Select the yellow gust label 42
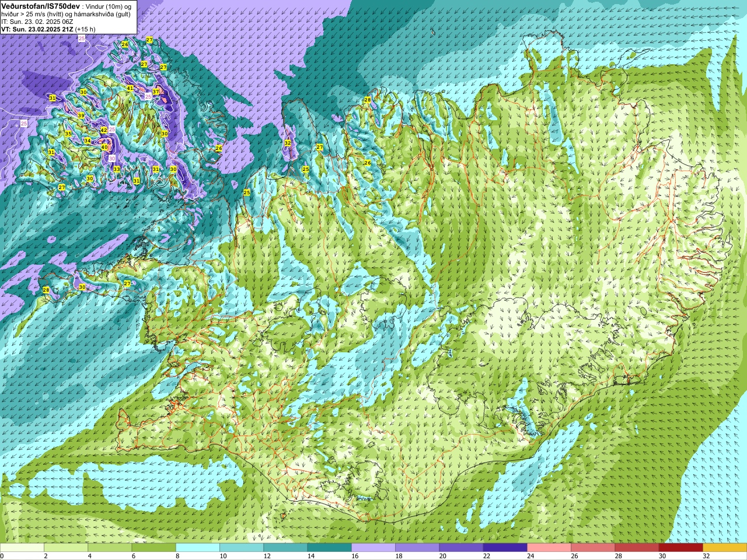This screenshot has height=560, width=747. [x=104, y=130]
